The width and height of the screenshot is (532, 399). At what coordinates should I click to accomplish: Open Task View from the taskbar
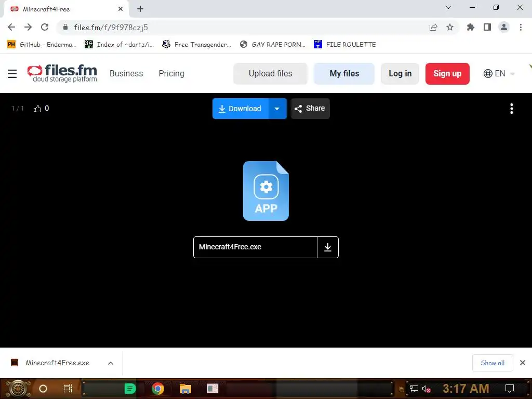68,389
